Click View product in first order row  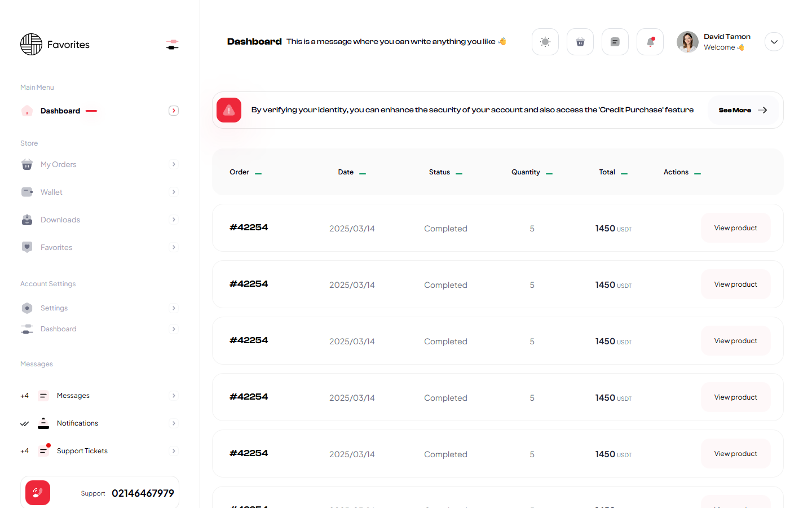(735, 228)
